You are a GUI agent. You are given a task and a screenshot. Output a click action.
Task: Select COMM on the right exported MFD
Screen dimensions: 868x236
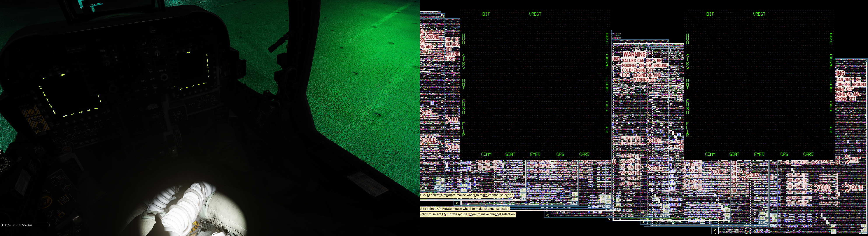pyautogui.click(x=710, y=154)
